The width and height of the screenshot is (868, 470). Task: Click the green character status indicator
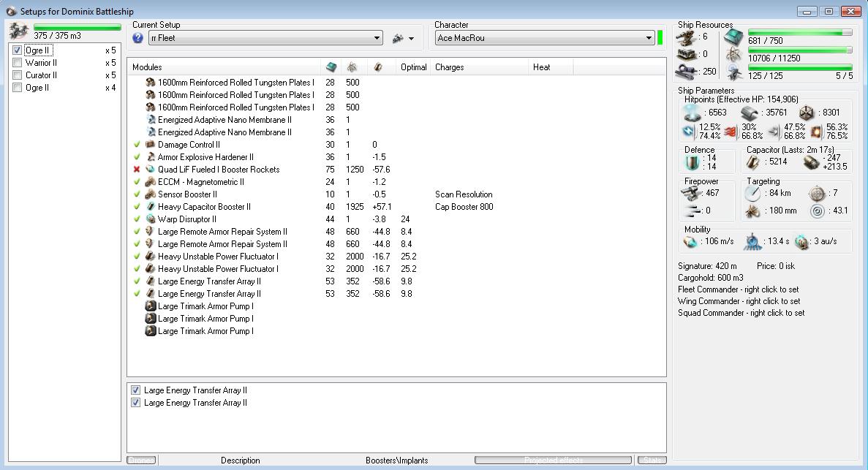(660, 38)
